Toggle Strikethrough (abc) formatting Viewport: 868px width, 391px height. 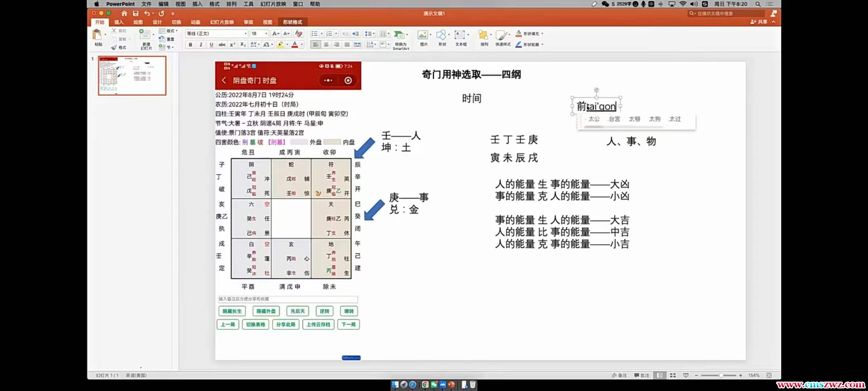(222, 45)
